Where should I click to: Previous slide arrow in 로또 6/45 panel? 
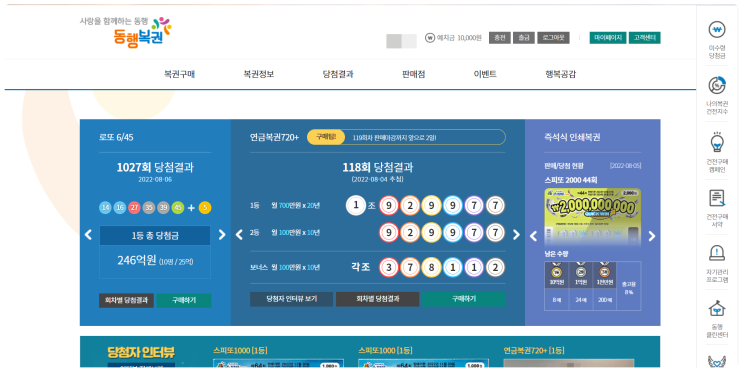88,235
